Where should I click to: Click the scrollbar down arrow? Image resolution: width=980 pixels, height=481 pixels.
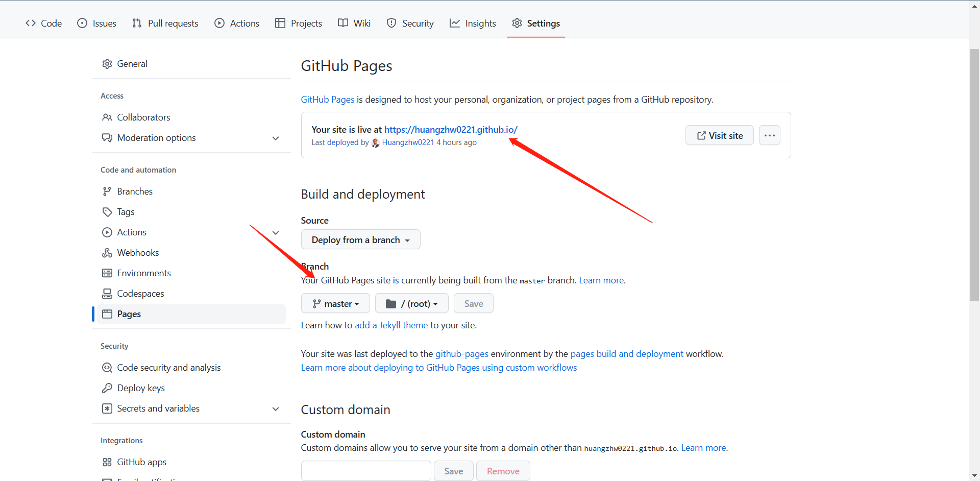click(974, 476)
